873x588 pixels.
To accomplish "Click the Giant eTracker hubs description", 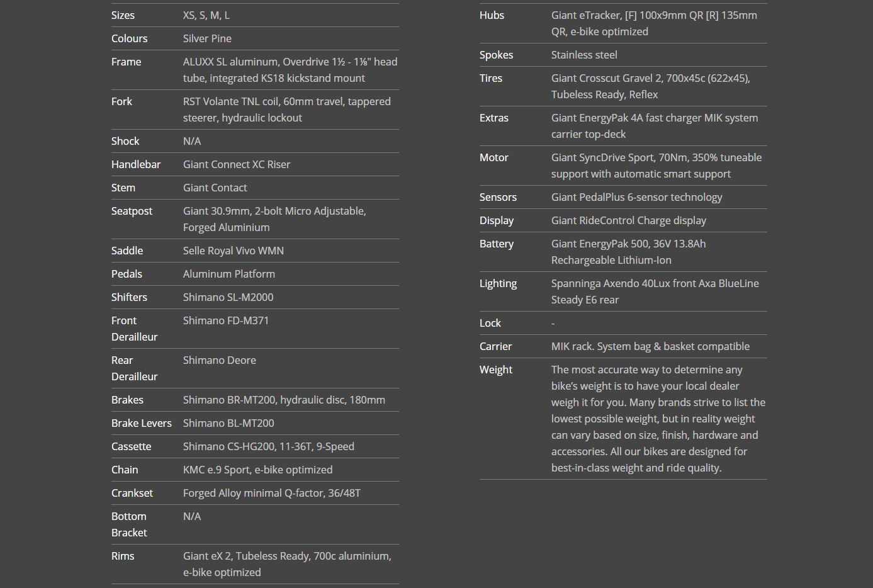I will [x=654, y=23].
